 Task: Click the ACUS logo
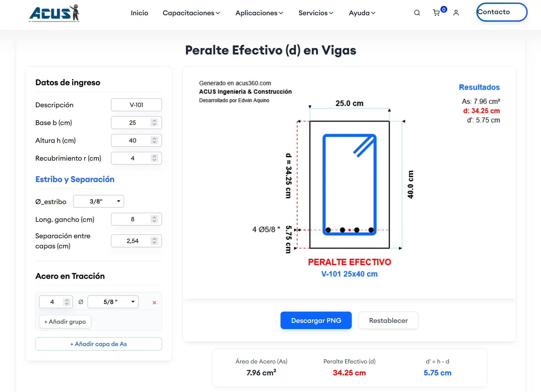point(54,13)
